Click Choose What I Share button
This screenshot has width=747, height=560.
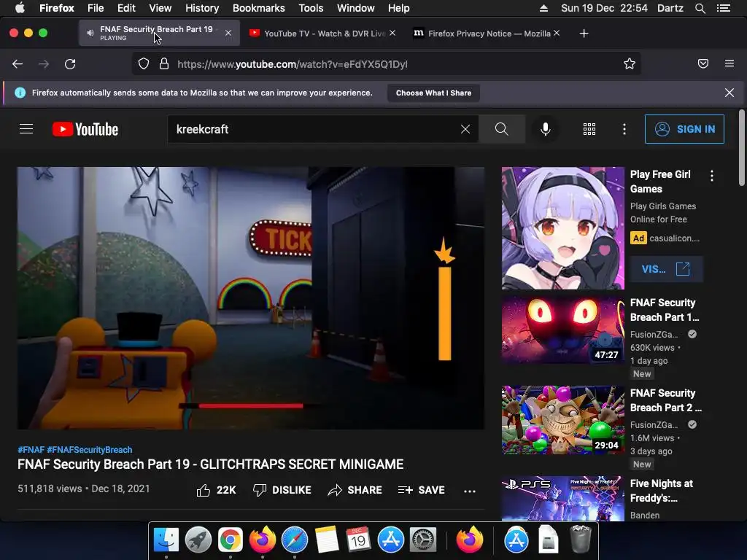(x=433, y=93)
